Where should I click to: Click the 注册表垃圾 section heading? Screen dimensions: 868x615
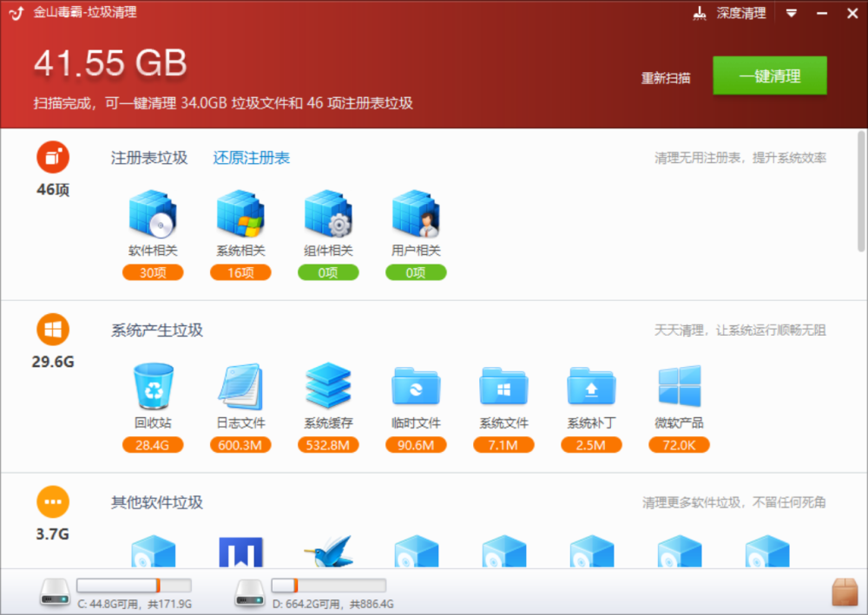pyautogui.click(x=149, y=158)
